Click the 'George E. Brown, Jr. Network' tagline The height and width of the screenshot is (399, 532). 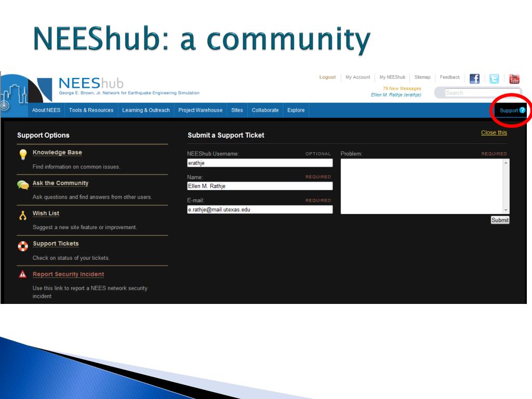129,93
